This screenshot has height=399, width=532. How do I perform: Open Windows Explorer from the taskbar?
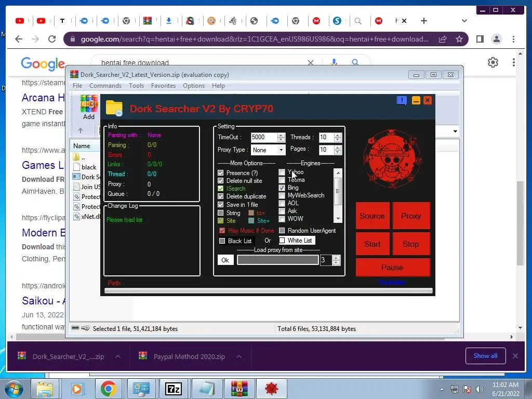(x=45, y=389)
